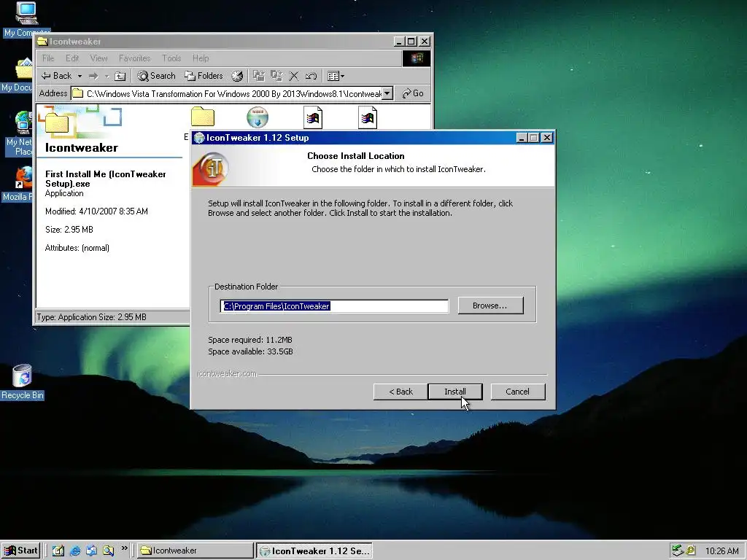Switch to IconTweaker 1.12 Setup taskbar button
747x560 pixels.
314,551
